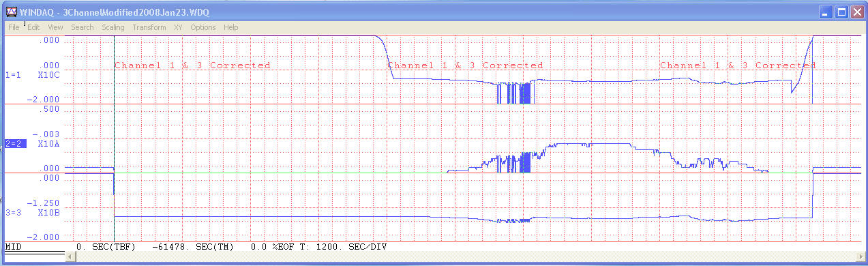Click the last 'Channel 1 & 3 Corrected' event marker
This screenshot has height=266, width=868.
pyautogui.click(x=738, y=65)
